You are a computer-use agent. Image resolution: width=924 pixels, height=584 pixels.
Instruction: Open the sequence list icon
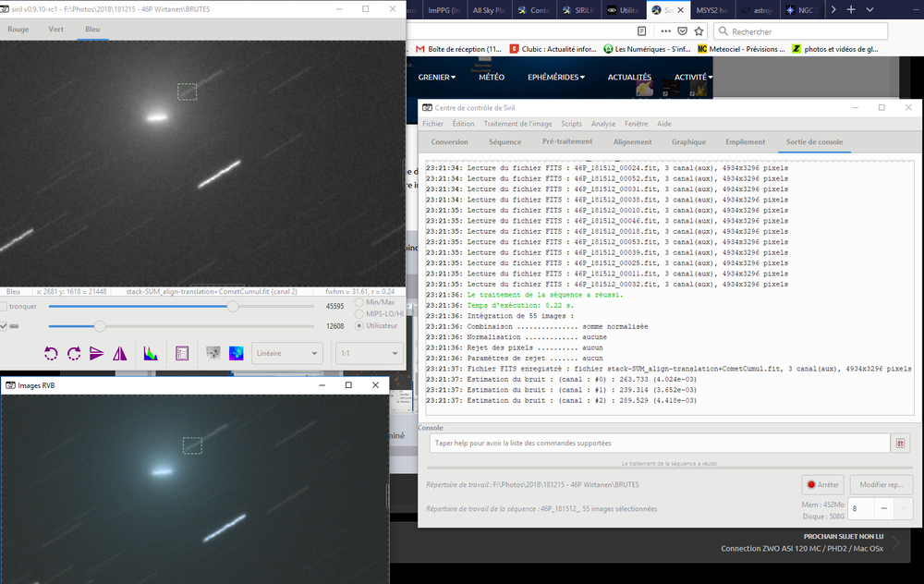(182, 354)
